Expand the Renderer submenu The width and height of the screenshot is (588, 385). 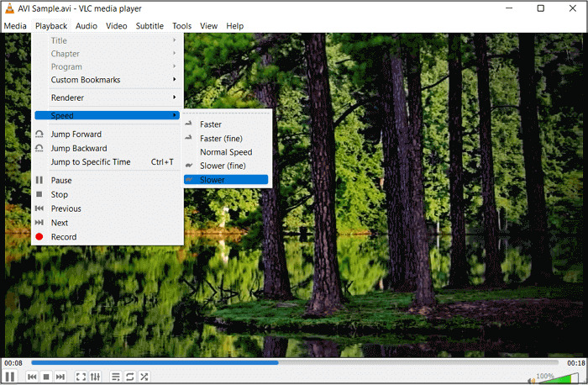(x=107, y=98)
